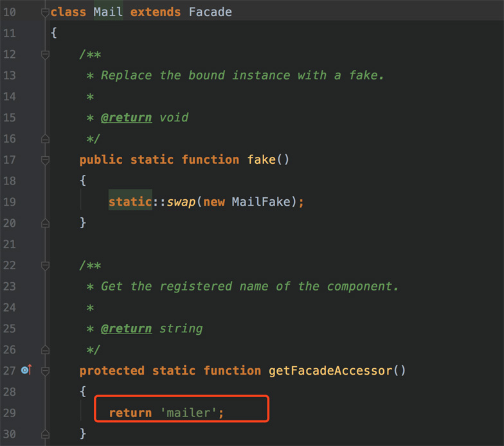Click the @return tag above string
Viewport: 504px width, 446px height.
(x=126, y=328)
